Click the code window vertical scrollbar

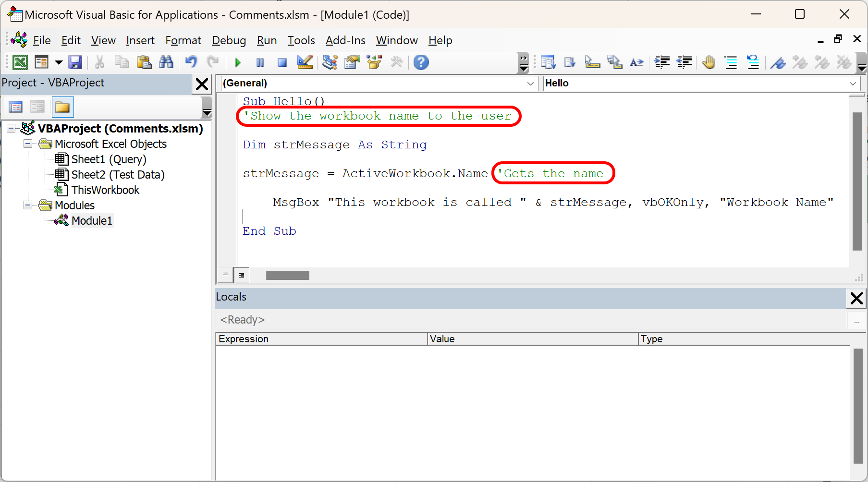(857, 181)
